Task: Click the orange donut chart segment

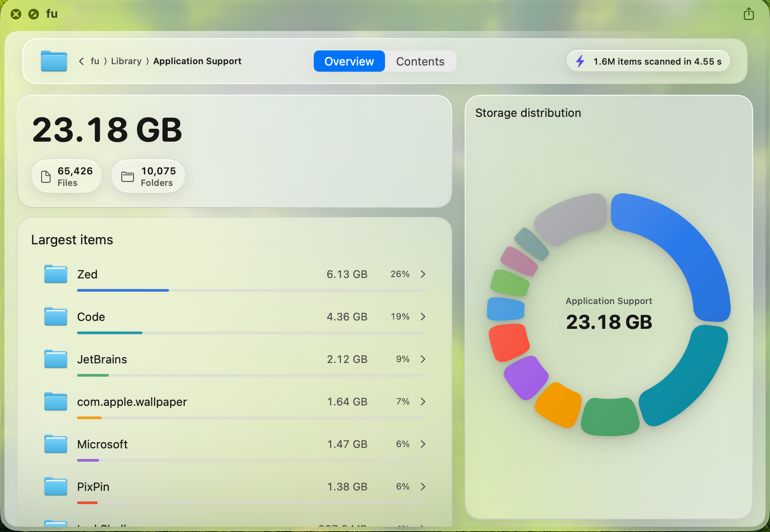Action: point(558,405)
